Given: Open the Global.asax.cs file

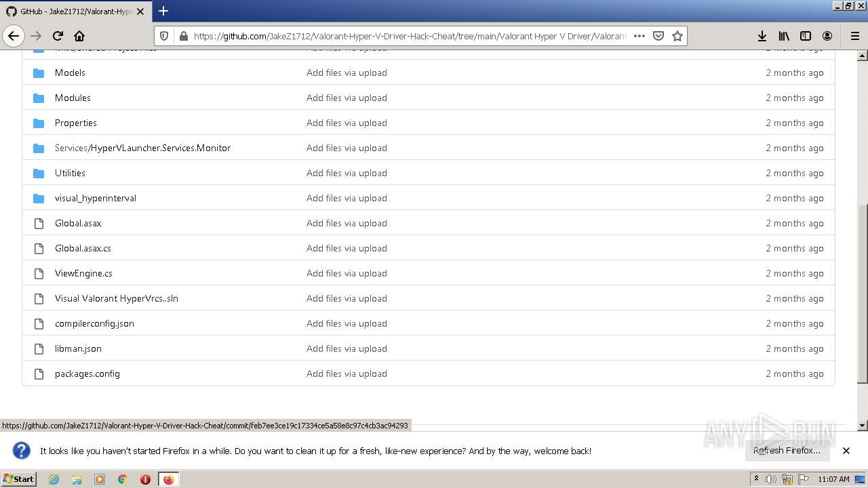Looking at the screenshot, I should (x=83, y=248).
